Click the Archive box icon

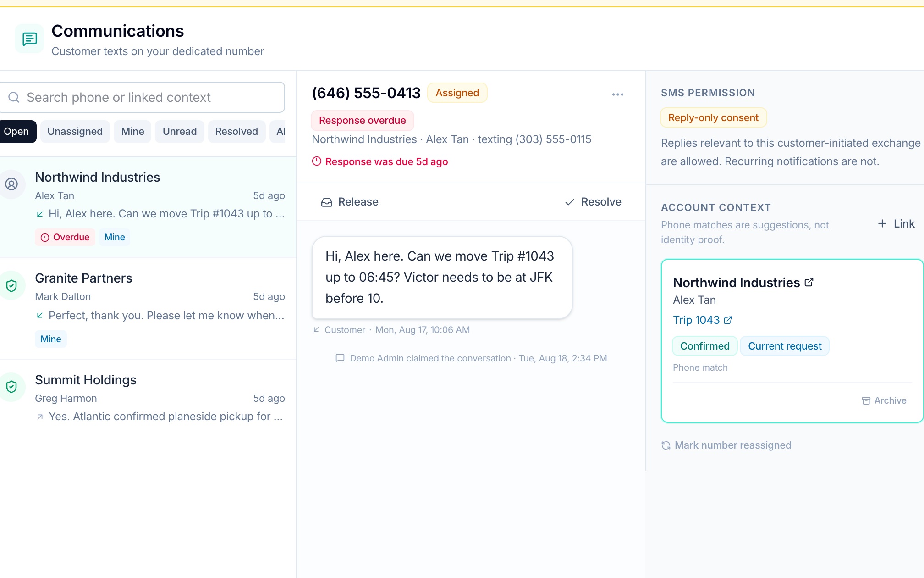pyautogui.click(x=866, y=401)
